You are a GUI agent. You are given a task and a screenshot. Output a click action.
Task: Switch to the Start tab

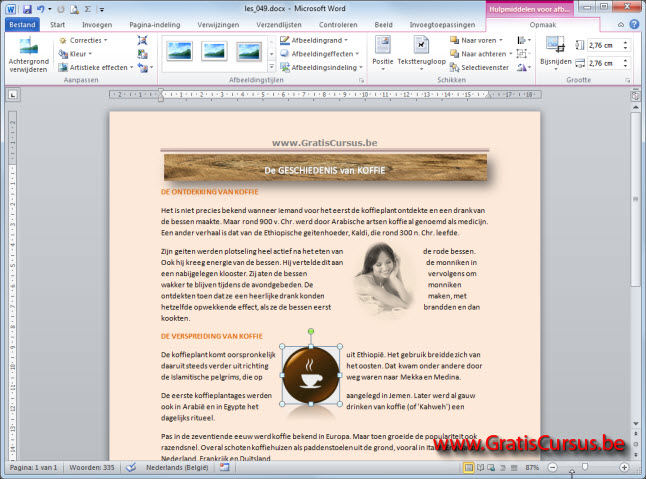tap(57, 25)
